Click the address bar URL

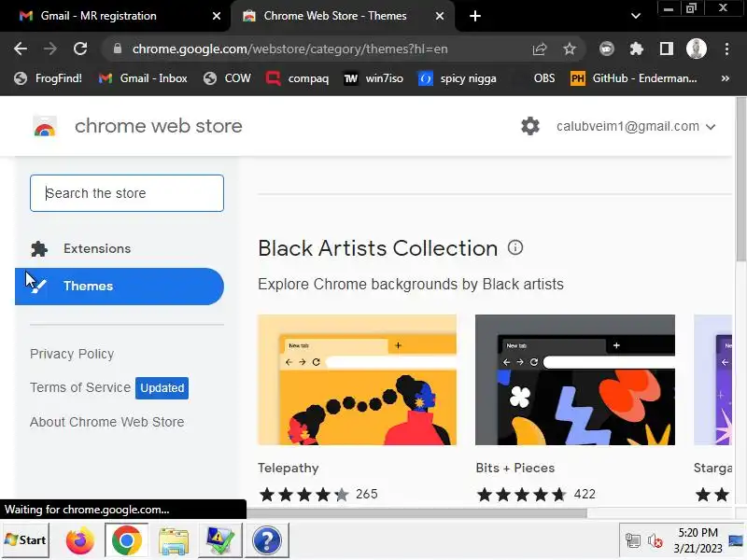(x=289, y=49)
